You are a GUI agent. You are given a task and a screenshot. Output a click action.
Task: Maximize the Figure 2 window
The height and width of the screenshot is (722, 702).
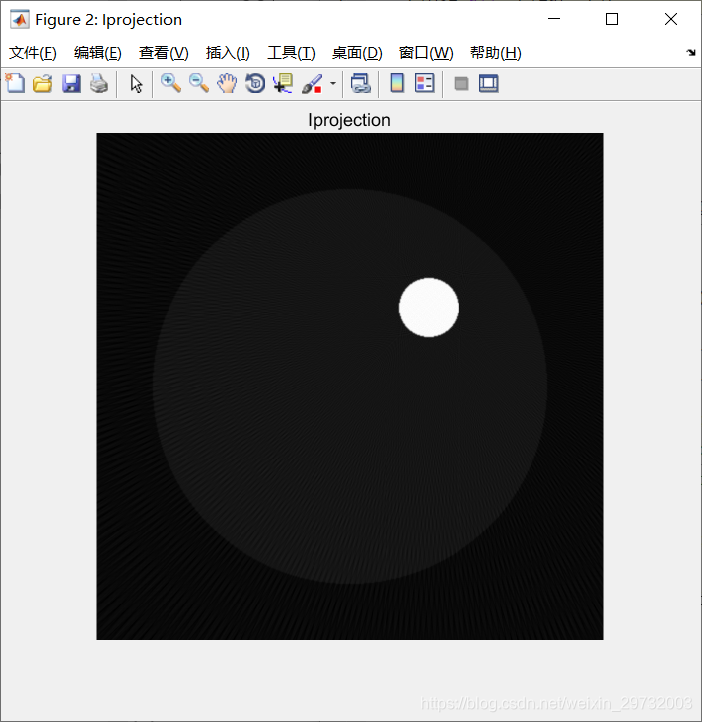click(612, 19)
